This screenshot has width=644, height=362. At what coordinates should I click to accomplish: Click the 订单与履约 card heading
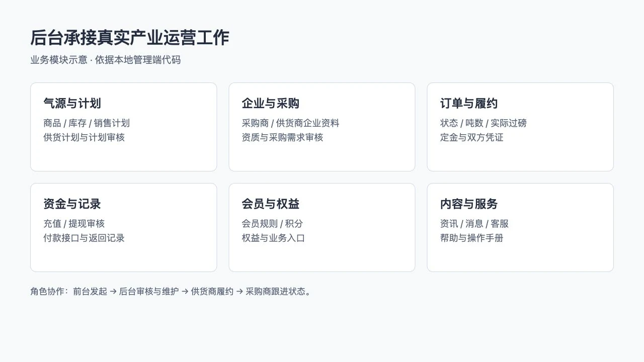coord(468,104)
